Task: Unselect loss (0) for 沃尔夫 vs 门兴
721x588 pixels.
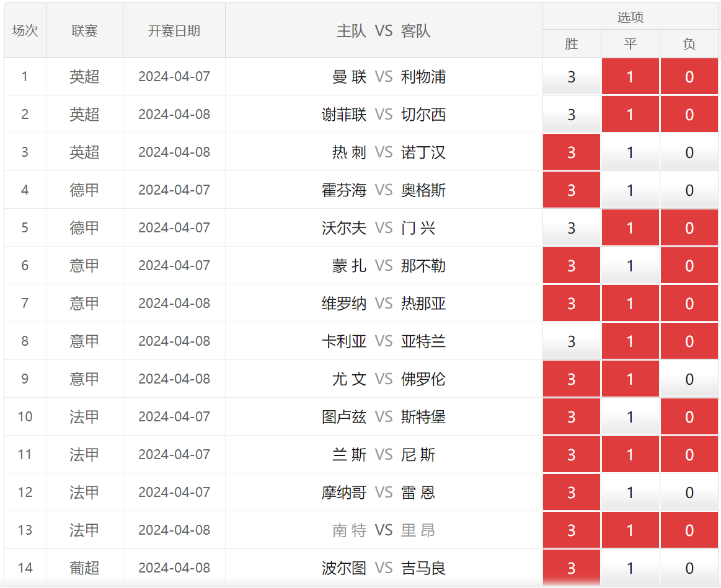Action: [x=689, y=227]
